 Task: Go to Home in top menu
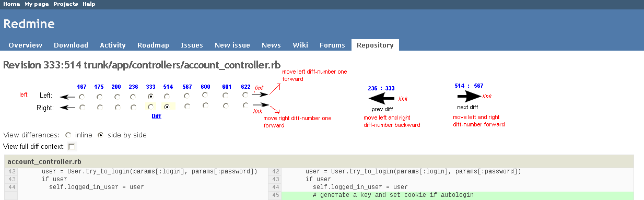pos(11,4)
